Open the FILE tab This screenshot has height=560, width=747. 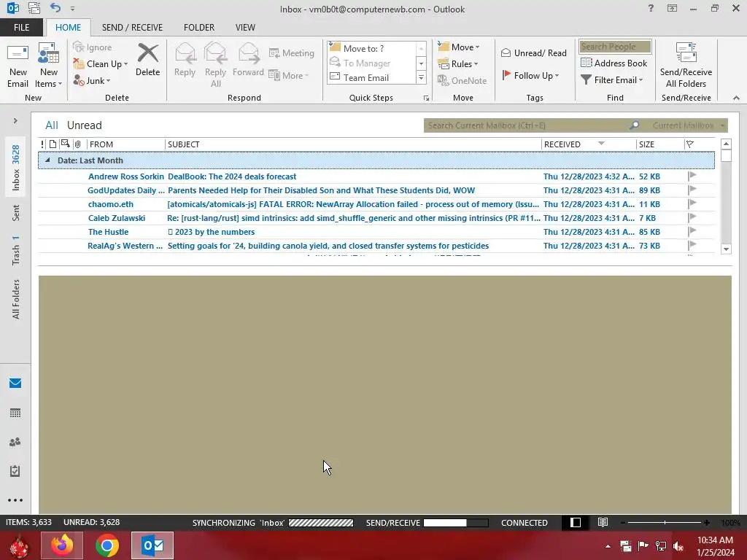(x=21, y=28)
